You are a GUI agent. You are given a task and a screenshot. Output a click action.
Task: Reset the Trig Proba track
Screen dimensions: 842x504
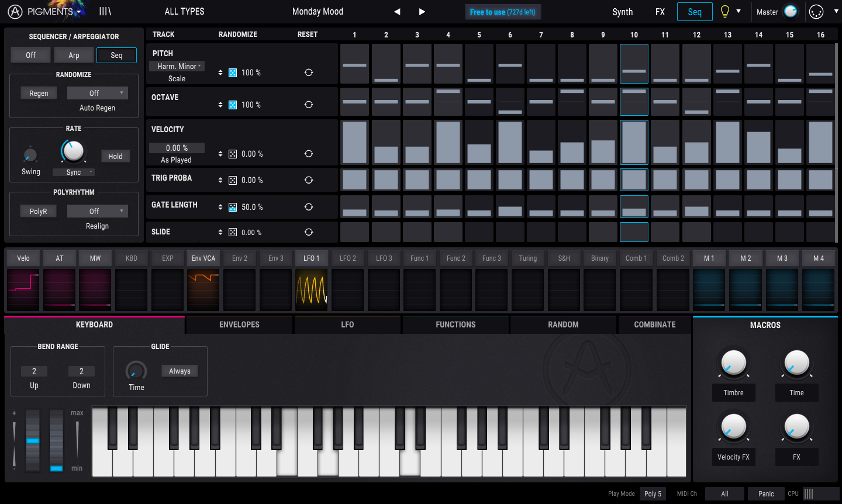309,180
